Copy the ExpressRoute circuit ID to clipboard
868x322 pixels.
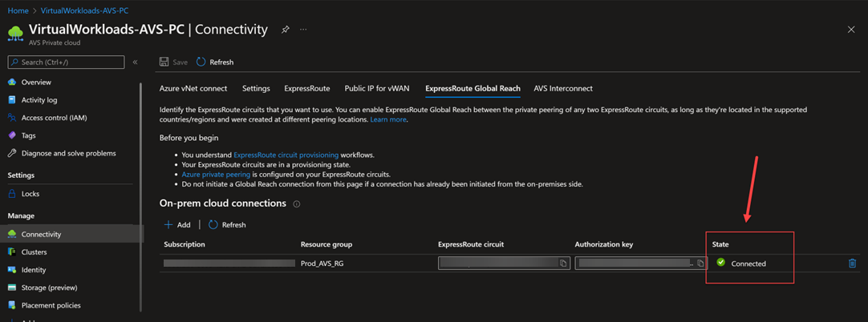click(563, 264)
